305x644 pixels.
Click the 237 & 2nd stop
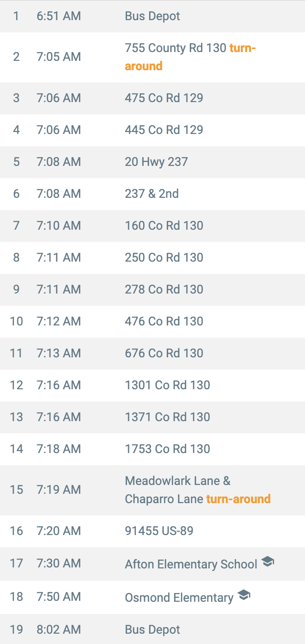pos(152,194)
